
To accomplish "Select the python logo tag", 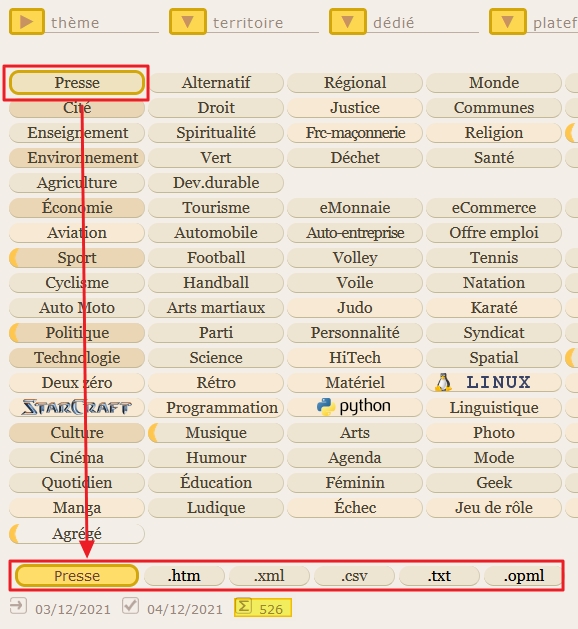I will coord(355,407).
